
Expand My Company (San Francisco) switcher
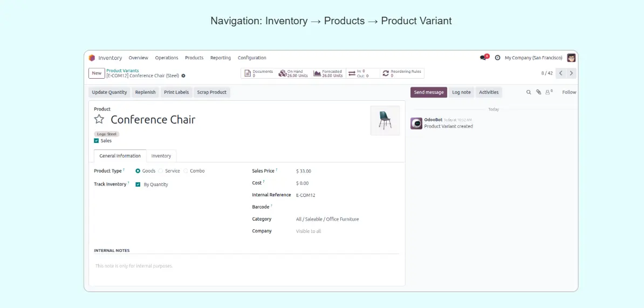coord(533,58)
